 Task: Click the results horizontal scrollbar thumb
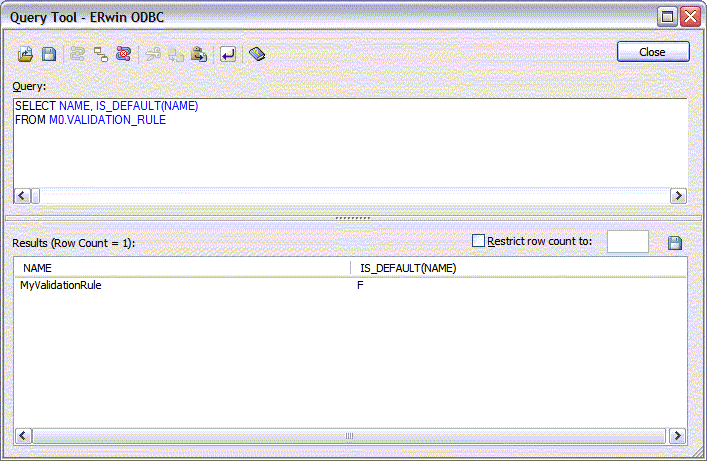tap(349, 436)
